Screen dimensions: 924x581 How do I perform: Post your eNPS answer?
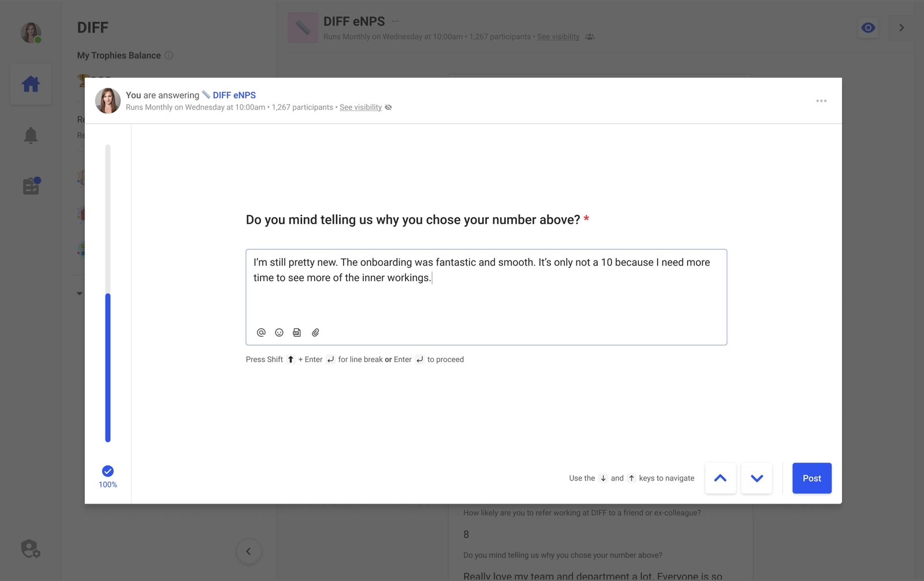(x=811, y=478)
